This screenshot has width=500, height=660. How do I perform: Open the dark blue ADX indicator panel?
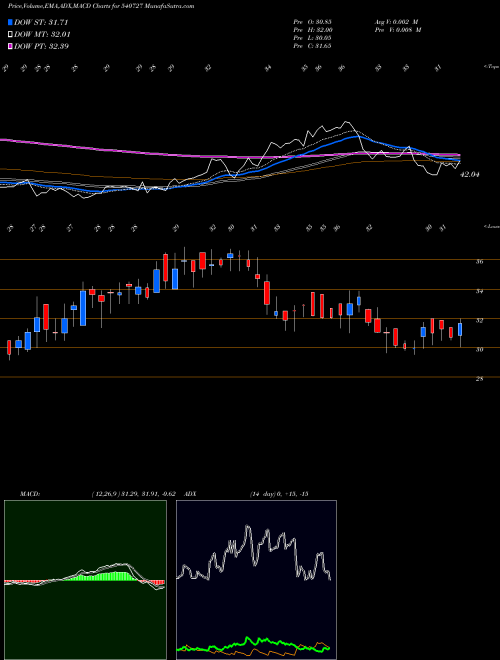click(x=256, y=580)
